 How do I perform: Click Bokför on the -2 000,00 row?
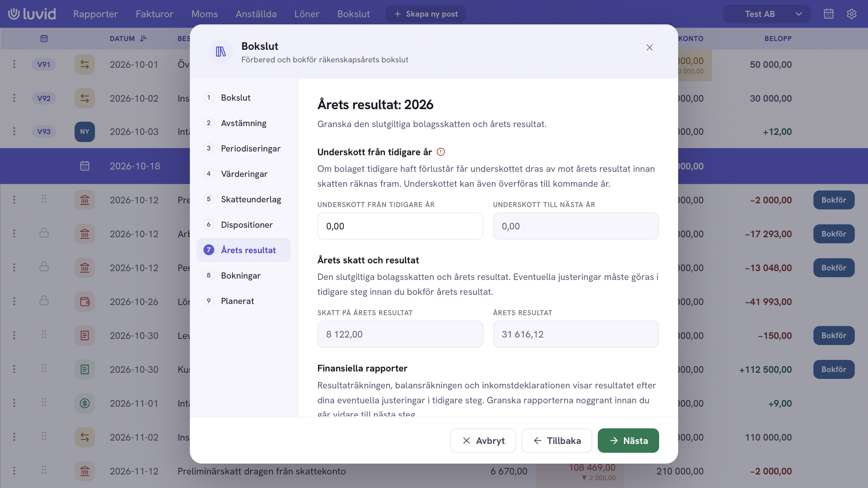click(x=834, y=200)
